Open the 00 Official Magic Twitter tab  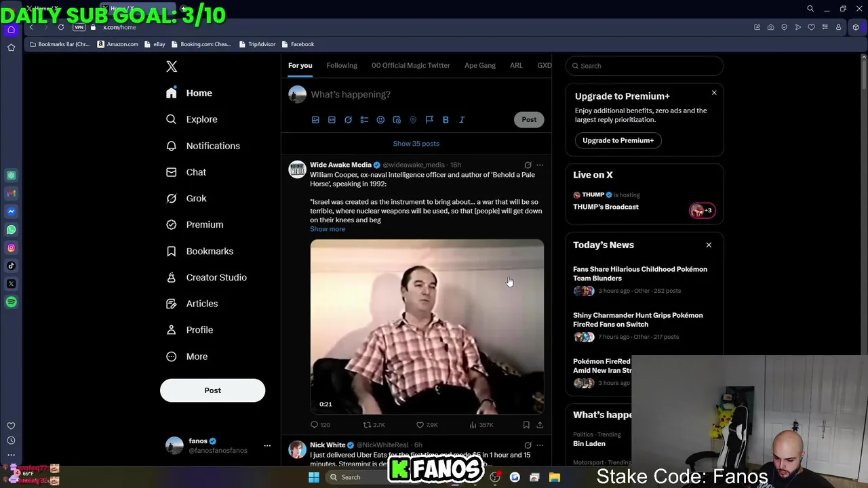[410, 66]
